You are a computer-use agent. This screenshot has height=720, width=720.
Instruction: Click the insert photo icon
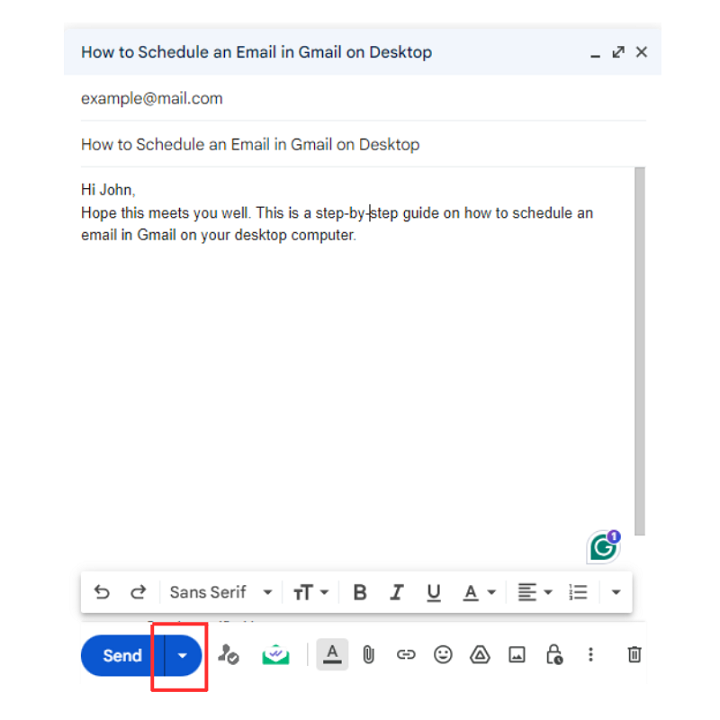(517, 654)
